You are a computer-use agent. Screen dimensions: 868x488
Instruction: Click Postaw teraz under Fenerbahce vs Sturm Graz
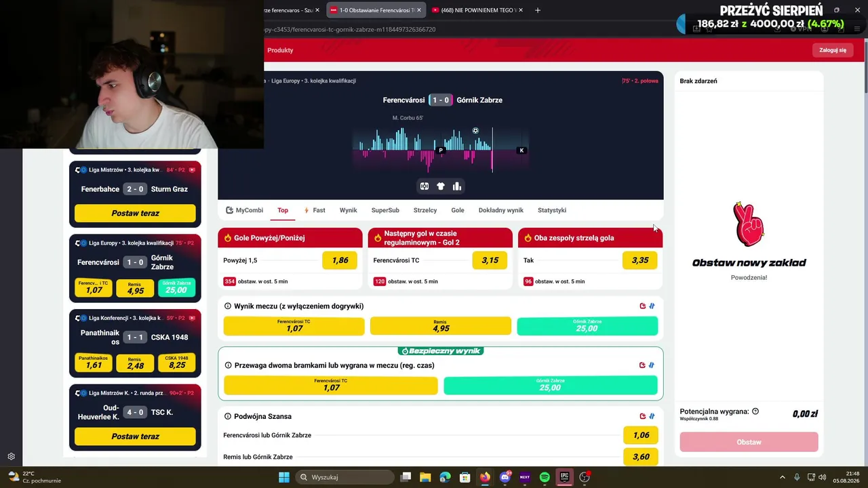coord(135,213)
